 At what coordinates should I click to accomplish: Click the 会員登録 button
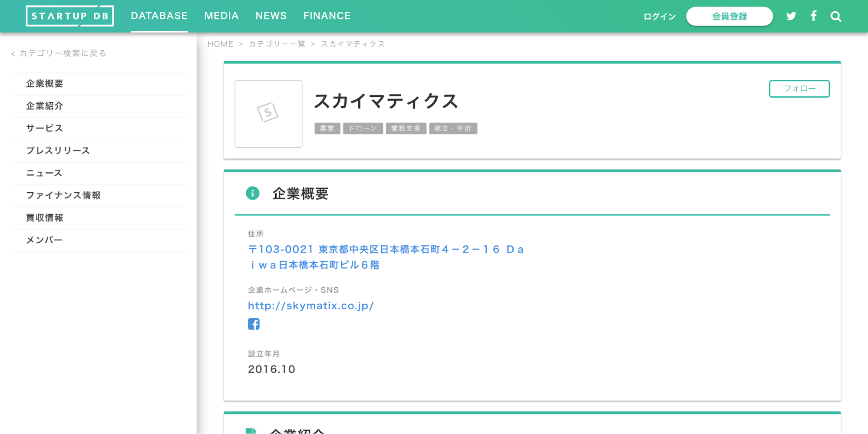pos(729,16)
